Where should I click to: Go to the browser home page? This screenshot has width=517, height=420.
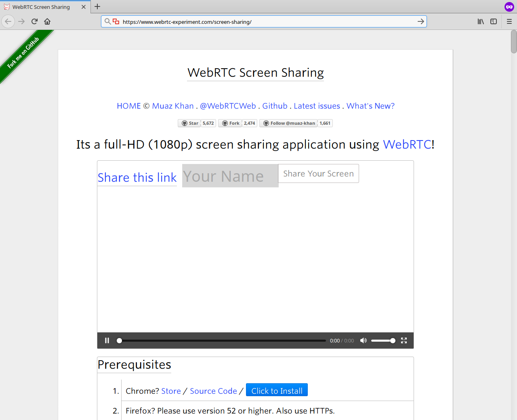pyautogui.click(x=47, y=21)
